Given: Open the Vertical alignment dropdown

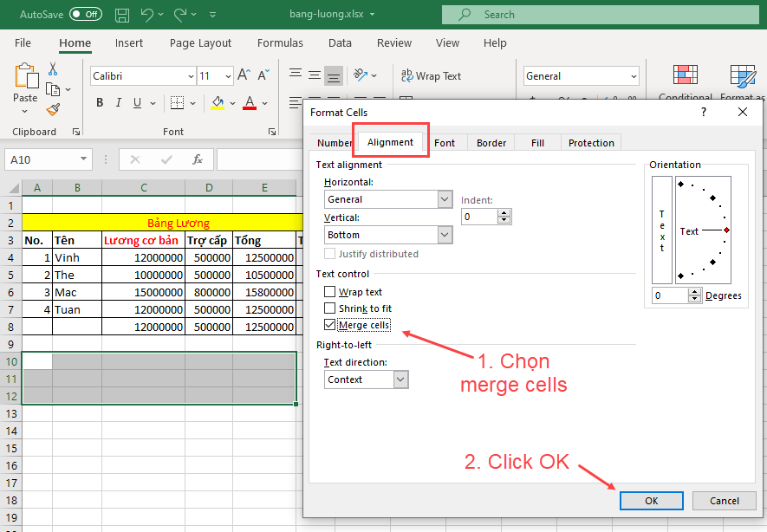Looking at the screenshot, I should (x=444, y=235).
